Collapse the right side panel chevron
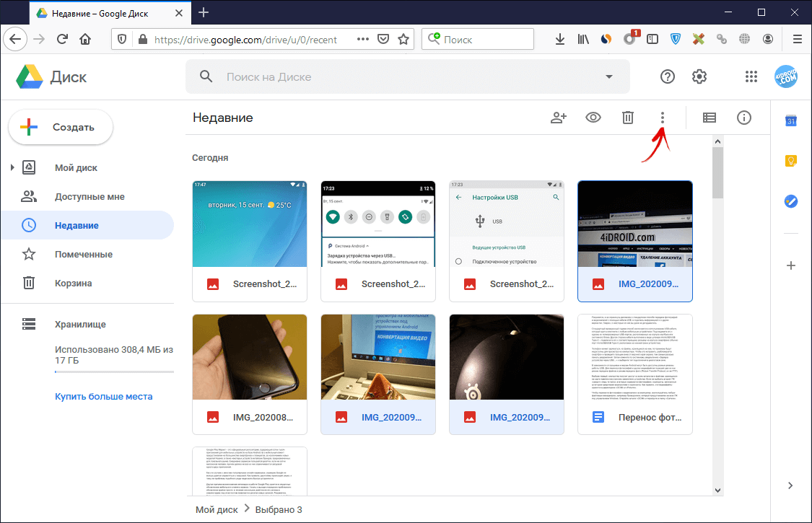 pos(790,485)
